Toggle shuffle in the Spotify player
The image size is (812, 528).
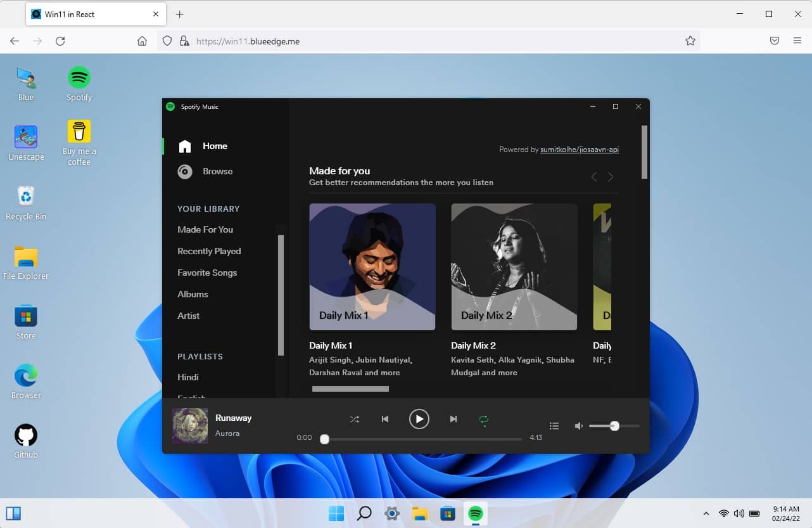pos(355,419)
